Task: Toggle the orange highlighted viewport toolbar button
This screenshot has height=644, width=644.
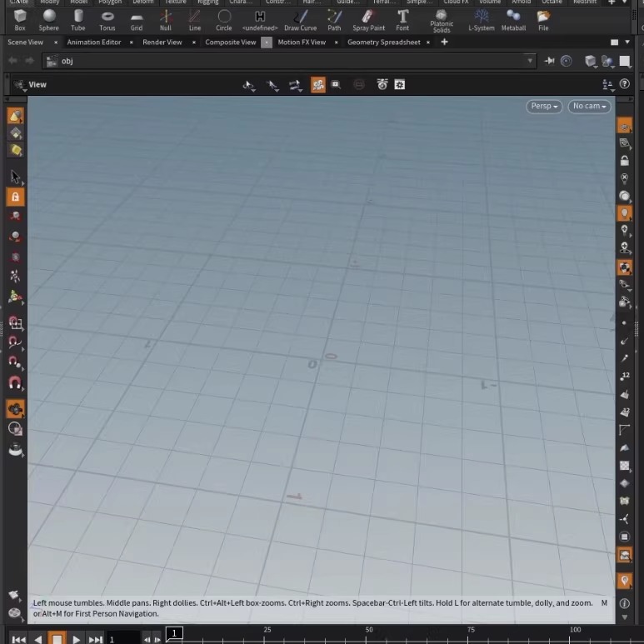Action: tap(318, 85)
